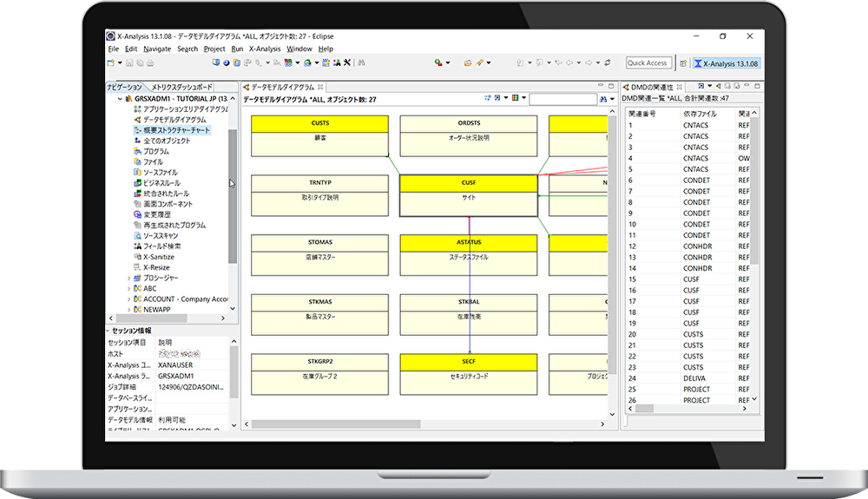Maximize the diagram editor area
The image size is (868, 499).
point(611,86)
